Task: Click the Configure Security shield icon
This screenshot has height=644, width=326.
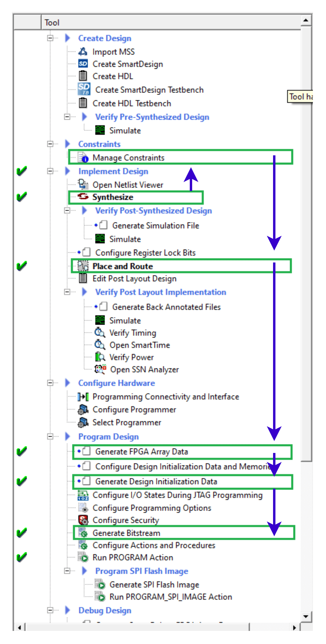Action: tap(83, 520)
